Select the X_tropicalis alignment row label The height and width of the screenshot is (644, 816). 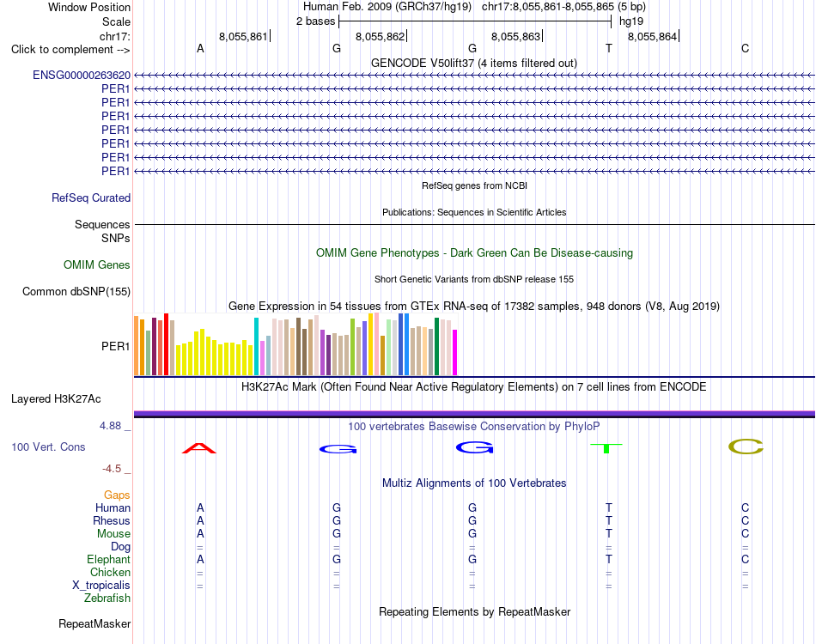tap(101, 586)
